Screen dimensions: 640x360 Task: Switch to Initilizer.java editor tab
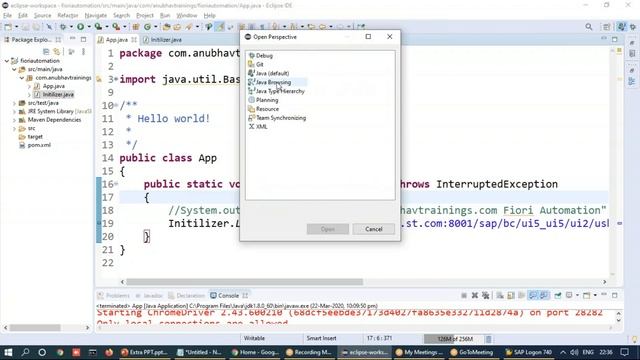pos(166,40)
